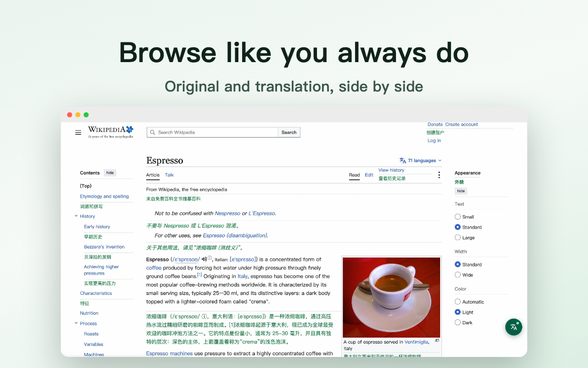The height and width of the screenshot is (368, 588).
Task: Select Standard width option
Action: tap(458, 264)
